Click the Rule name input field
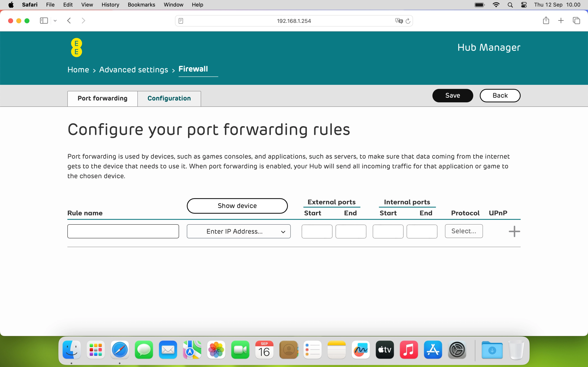This screenshot has height=367, width=588. [123, 231]
